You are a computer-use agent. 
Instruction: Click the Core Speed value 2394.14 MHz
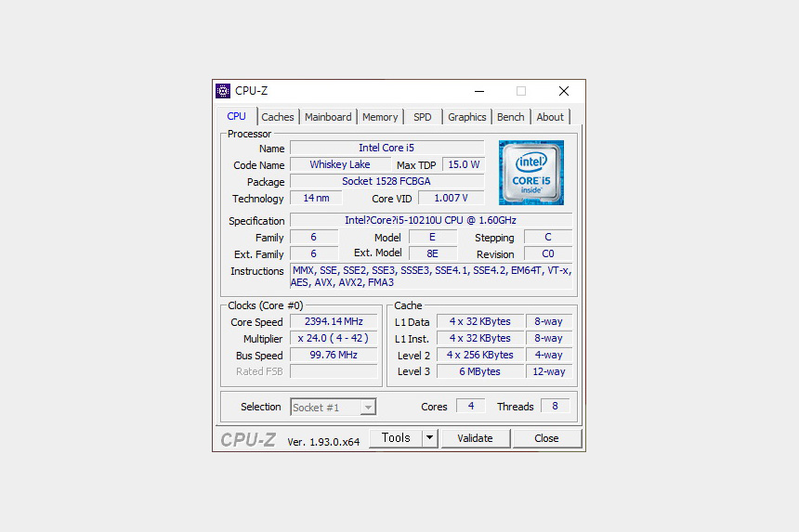pyautogui.click(x=334, y=321)
